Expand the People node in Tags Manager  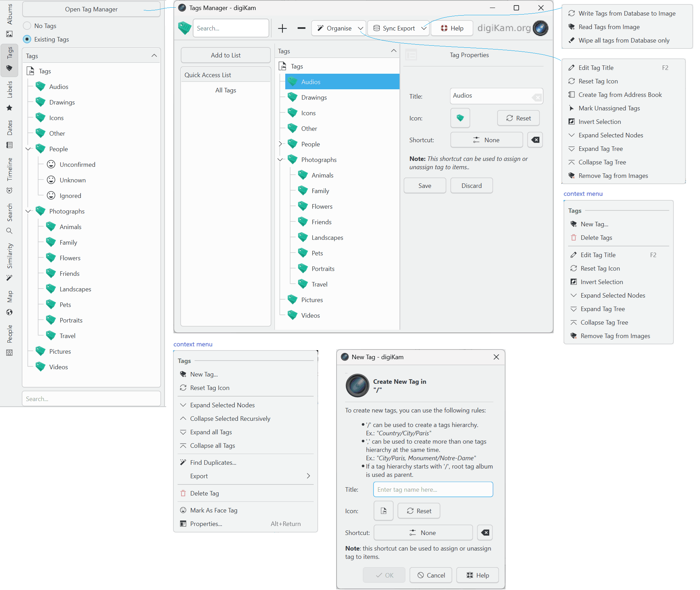point(280,144)
